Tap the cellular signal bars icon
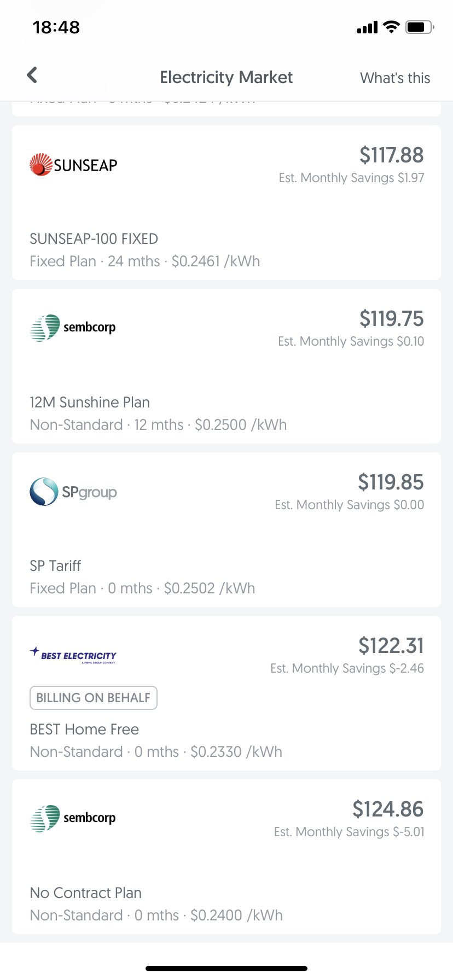The width and height of the screenshot is (453, 980). tap(367, 27)
